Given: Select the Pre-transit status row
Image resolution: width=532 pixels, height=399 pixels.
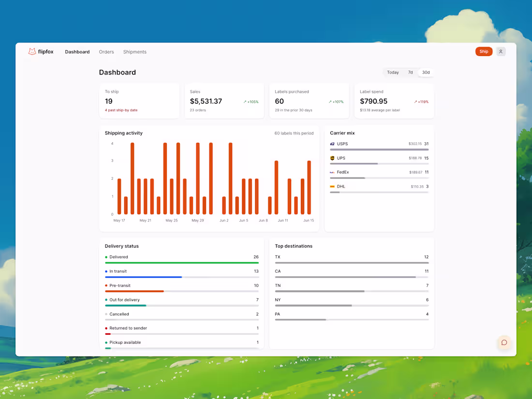Looking at the screenshot, I should pos(182,288).
